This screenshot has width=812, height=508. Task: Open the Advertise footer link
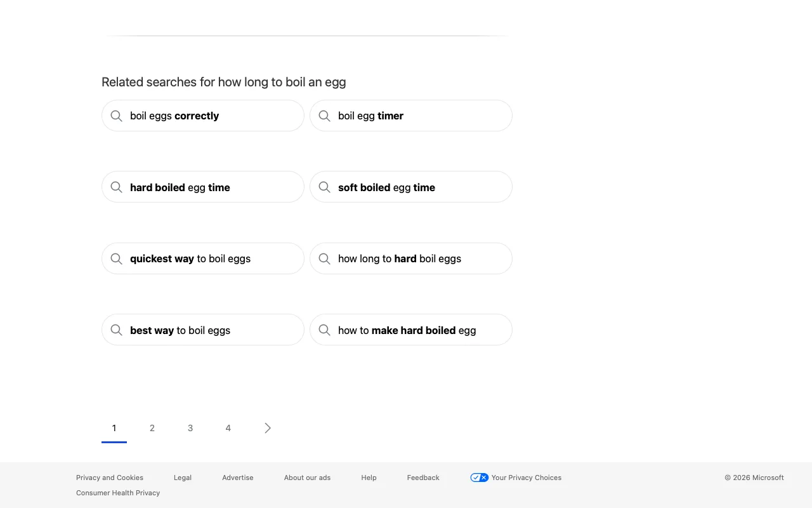(238, 478)
